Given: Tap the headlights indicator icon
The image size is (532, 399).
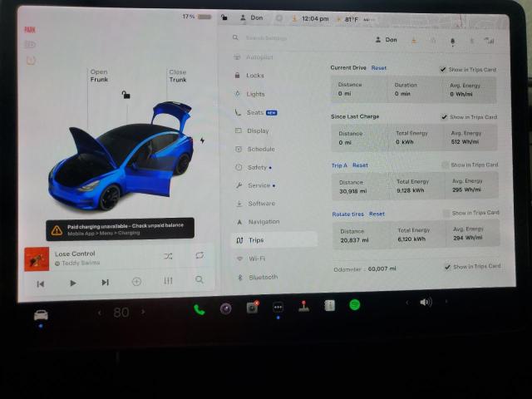Looking at the screenshot, I should tap(30, 44).
